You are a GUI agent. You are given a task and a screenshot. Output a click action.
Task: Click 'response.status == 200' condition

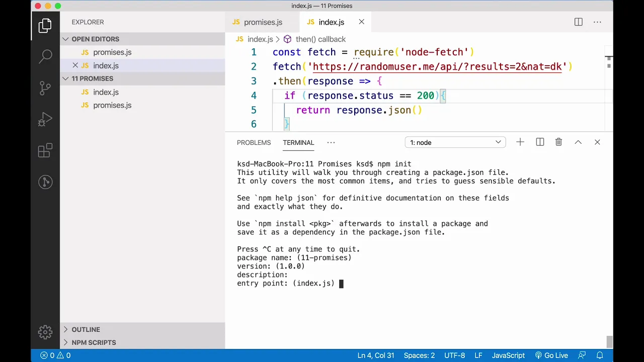pyautogui.click(x=371, y=96)
